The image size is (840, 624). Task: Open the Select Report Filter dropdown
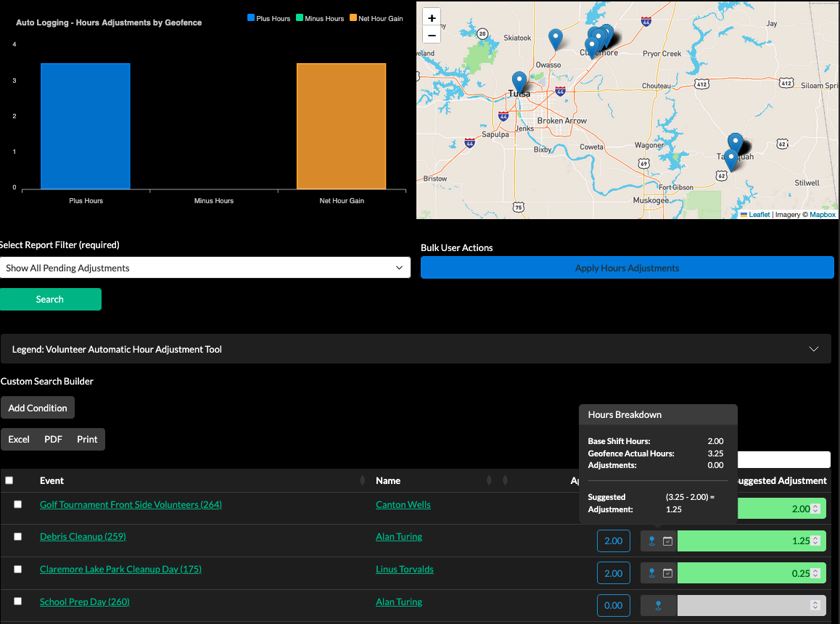click(205, 268)
